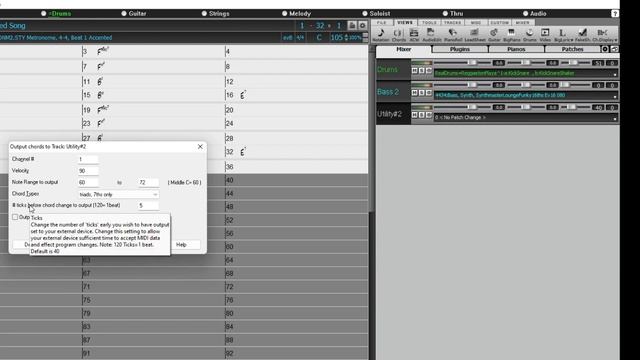This screenshot has height=360, width=640.
Task: Freeze the Utility#2 track
Action: coord(429,115)
